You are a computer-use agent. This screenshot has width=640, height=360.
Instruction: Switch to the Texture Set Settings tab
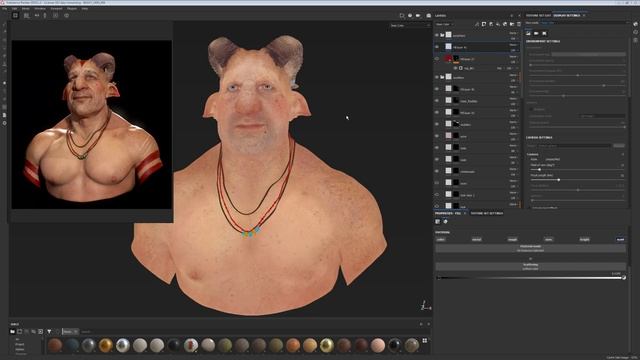click(x=487, y=213)
